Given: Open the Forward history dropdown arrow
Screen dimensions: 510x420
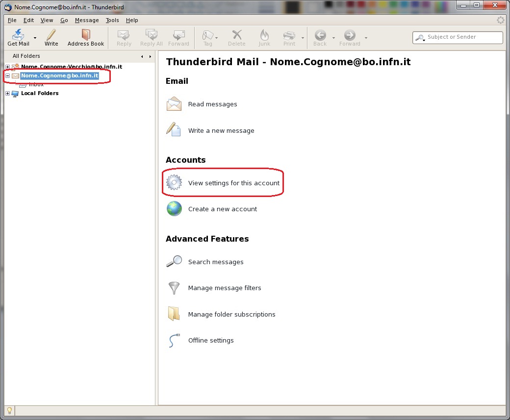Looking at the screenshot, I should pyautogui.click(x=366, y=38).
